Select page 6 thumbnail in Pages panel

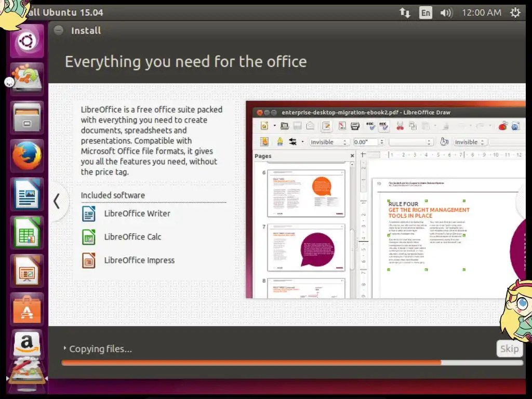[x=306, y=193]
